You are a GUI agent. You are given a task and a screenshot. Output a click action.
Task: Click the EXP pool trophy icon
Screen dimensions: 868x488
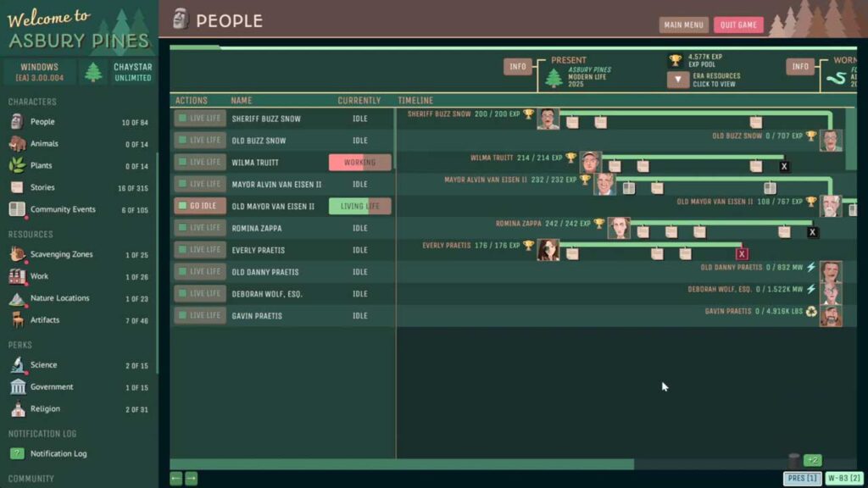click(675, 61)
